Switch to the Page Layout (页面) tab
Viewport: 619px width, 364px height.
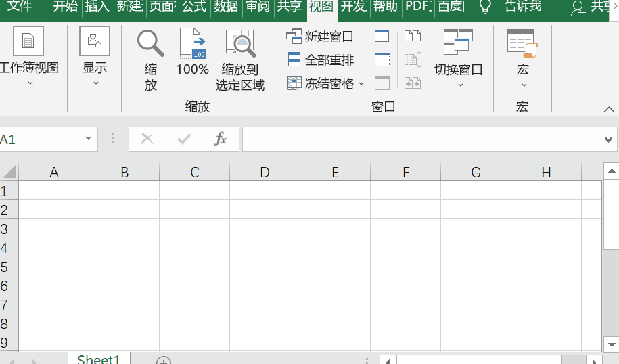[x=162, y=6]
